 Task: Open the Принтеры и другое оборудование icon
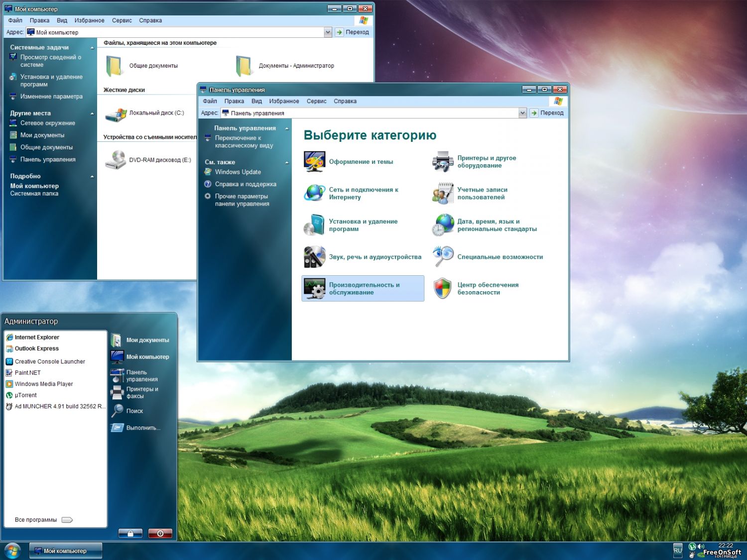pyautogui.click(x=443, y=162)
